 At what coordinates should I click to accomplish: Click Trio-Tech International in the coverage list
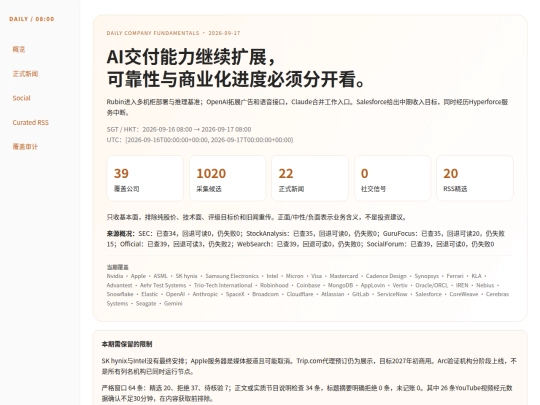click(223, 285)
